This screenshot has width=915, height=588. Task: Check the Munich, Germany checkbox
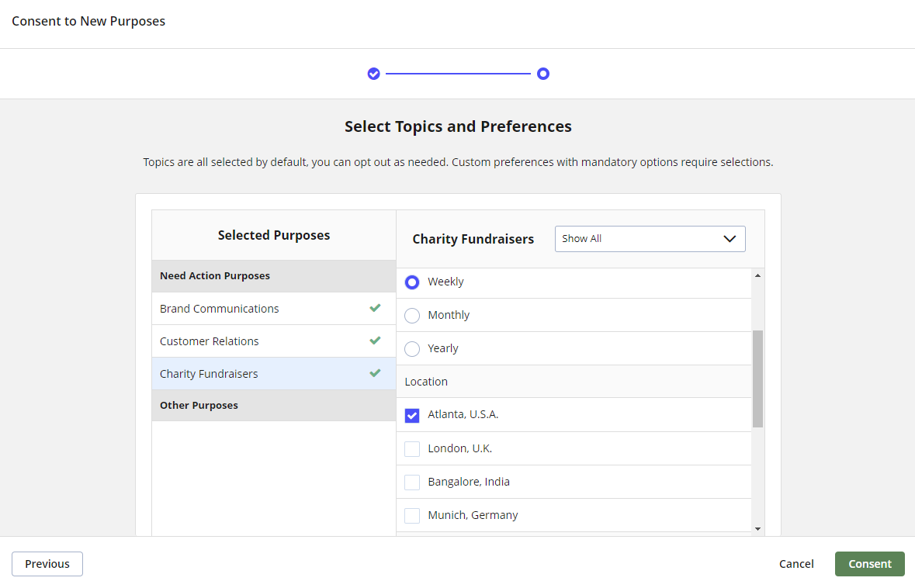[411, 515]
